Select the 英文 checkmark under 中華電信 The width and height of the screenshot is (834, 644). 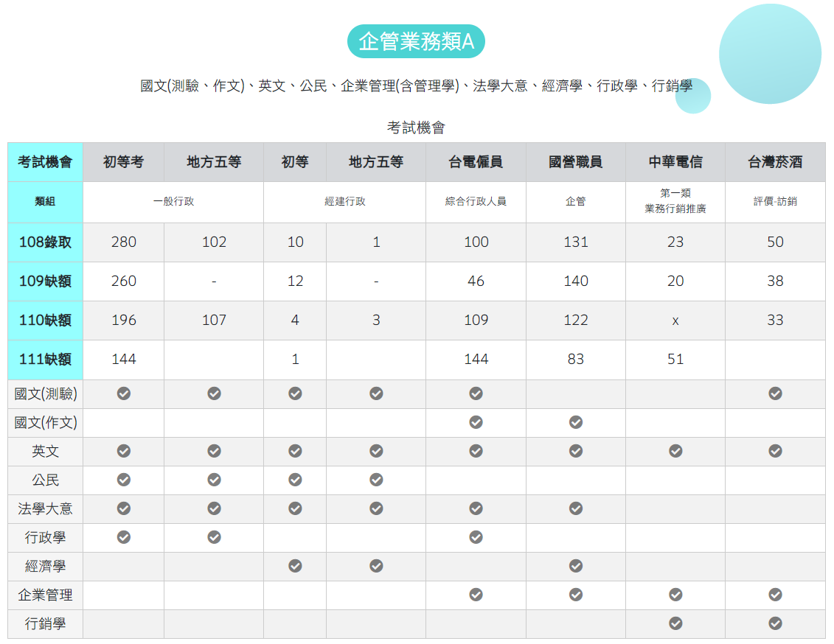[676, 451]
